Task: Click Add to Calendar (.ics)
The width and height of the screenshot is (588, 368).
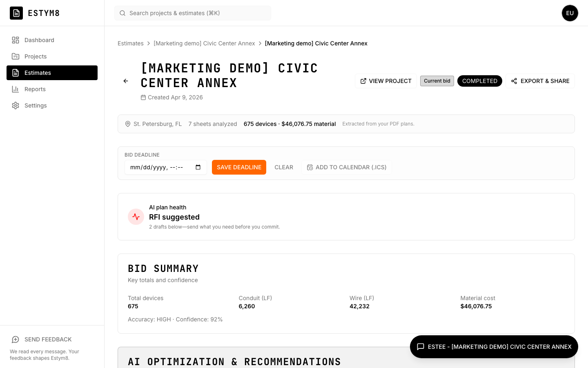Action: point(347,167)
